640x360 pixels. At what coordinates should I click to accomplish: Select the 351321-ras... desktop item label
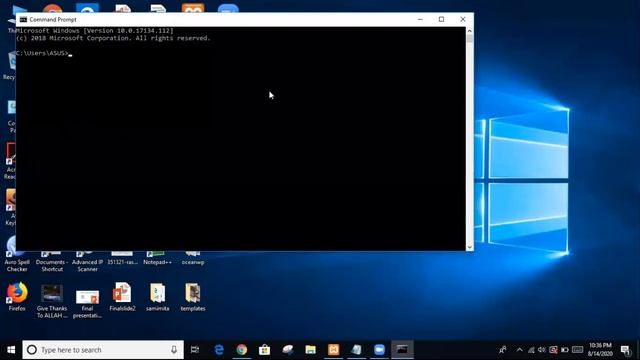click(x=122, y=262)
